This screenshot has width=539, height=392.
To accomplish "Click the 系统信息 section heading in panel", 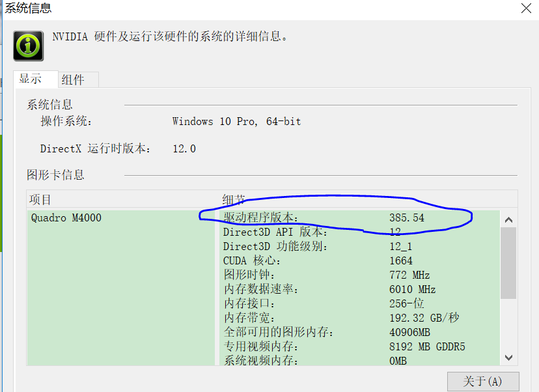I will pyautogui.click(x=50, y=105).
